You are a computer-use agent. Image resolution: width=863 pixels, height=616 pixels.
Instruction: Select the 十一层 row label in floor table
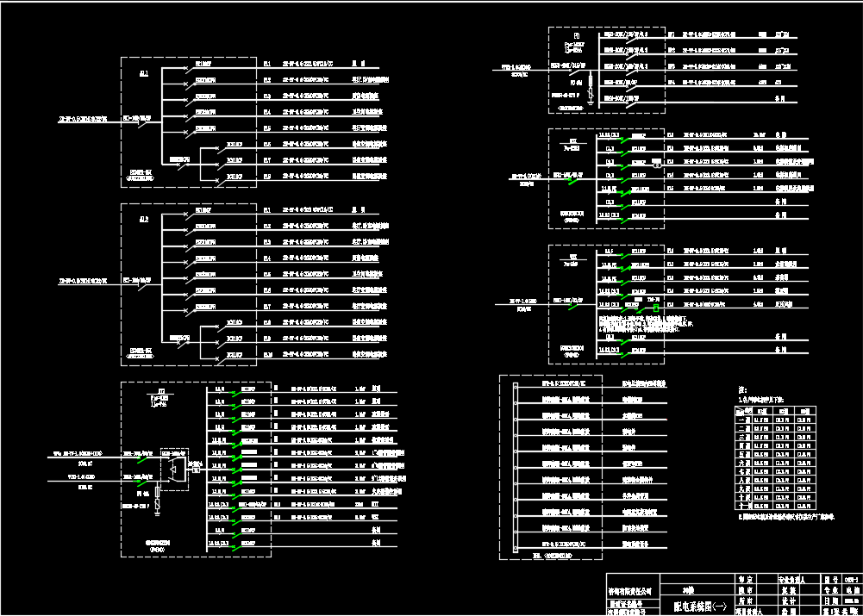point(744,506)
